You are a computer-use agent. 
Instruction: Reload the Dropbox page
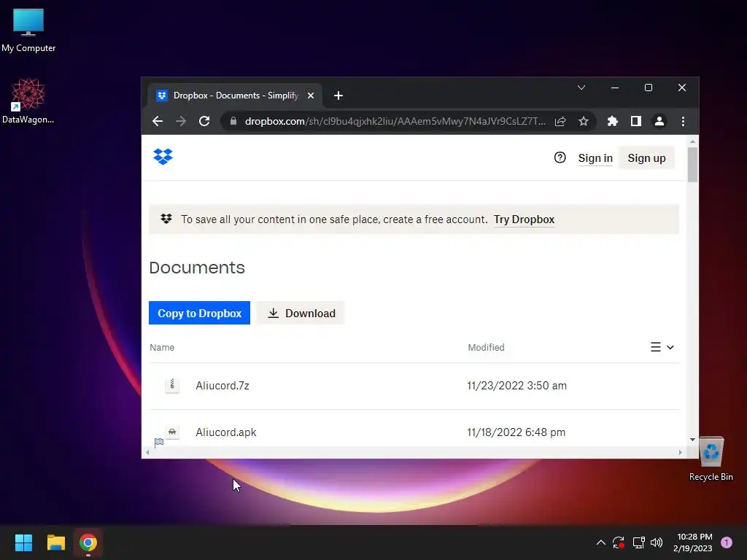[x=204, y=122]
